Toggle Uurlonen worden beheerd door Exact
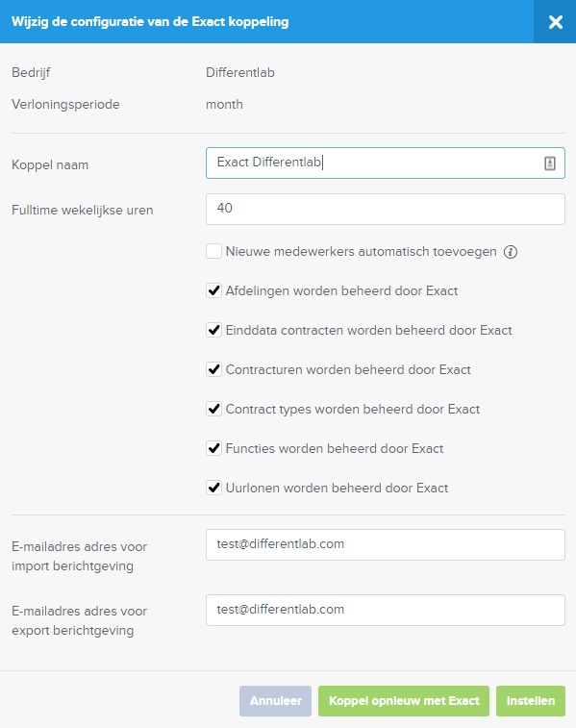 (x=213, y=488)
